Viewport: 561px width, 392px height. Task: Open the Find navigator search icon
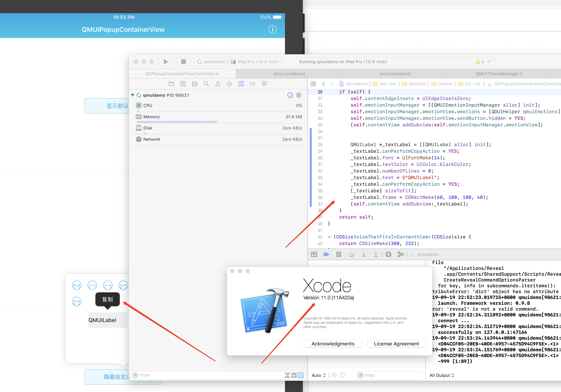[206, 84]
